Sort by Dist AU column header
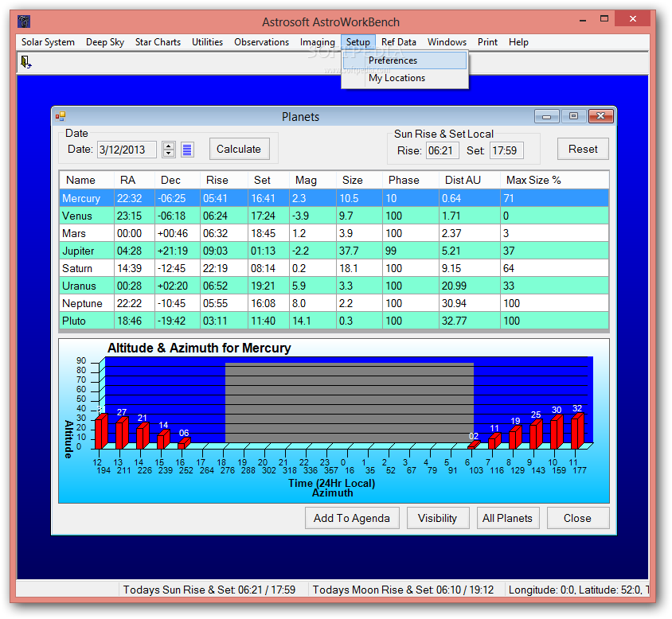 click(x=470, y=181)
